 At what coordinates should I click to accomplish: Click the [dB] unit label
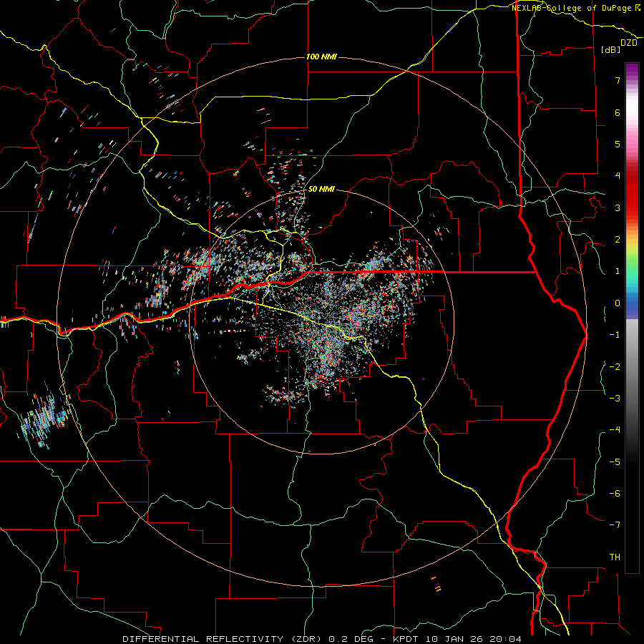pos(611,49)
